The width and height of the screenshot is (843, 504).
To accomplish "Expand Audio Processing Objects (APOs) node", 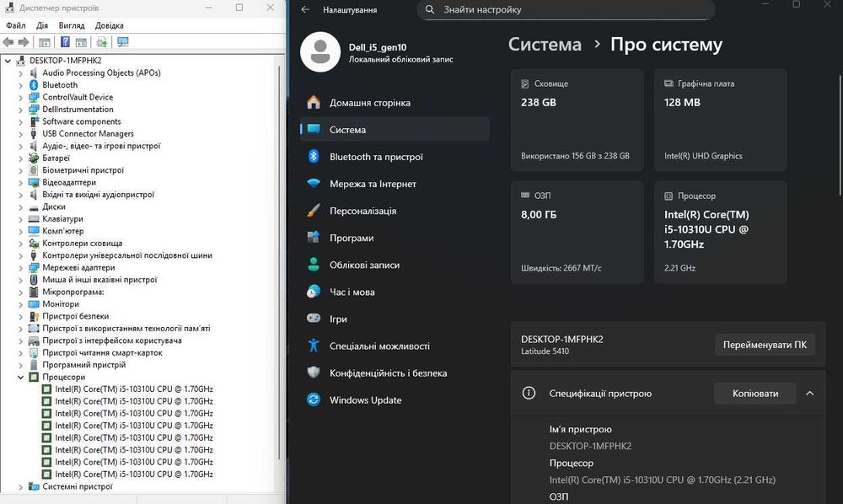I will [20, 73].
